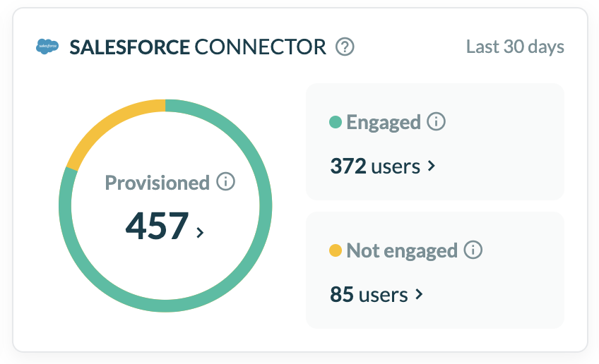This screenshot has height=364, width=599.
Task: Expand the 457 provisioned chevron arrow
Action: click(200, 232)
